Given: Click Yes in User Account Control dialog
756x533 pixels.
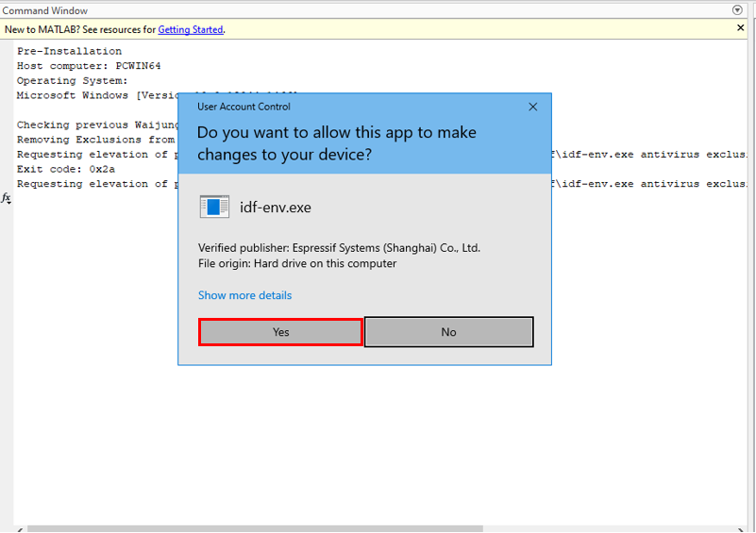Looking at the screenshot, I should [x=280, y=331].
